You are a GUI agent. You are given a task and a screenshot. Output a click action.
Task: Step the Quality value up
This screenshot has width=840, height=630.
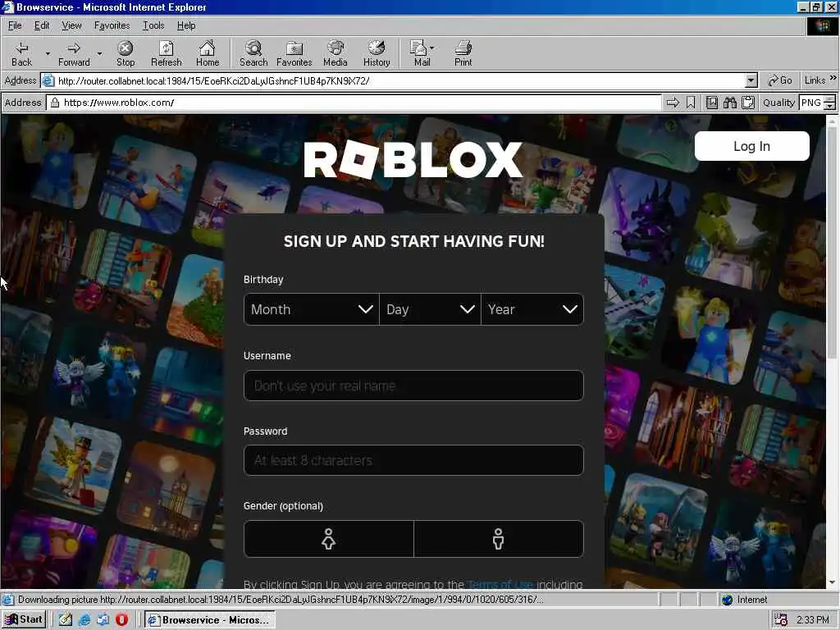coord(830,98)
